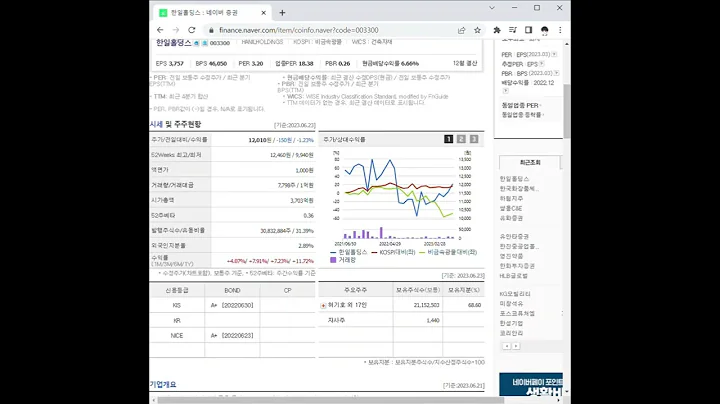The image size is (720, 404).
Task: Open 포스코퓨처엠 in recent list
Action: coord(517,314)
